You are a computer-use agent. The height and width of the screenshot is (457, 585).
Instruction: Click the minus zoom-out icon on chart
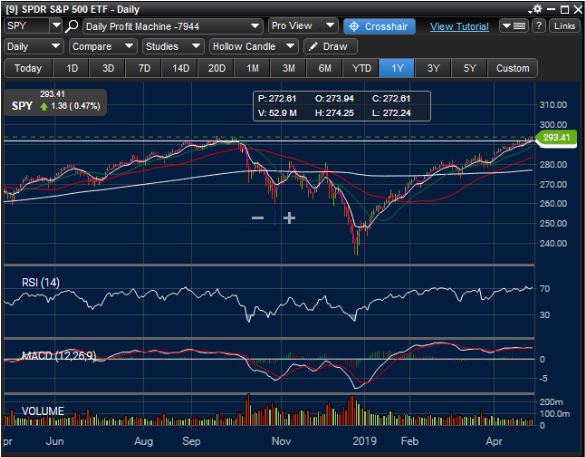258,218
